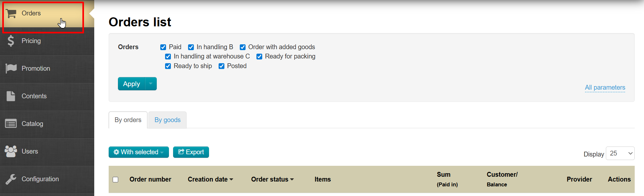The image size is (644, 196).
Task: Sort by Creation date column arrow
Action: 231,180
